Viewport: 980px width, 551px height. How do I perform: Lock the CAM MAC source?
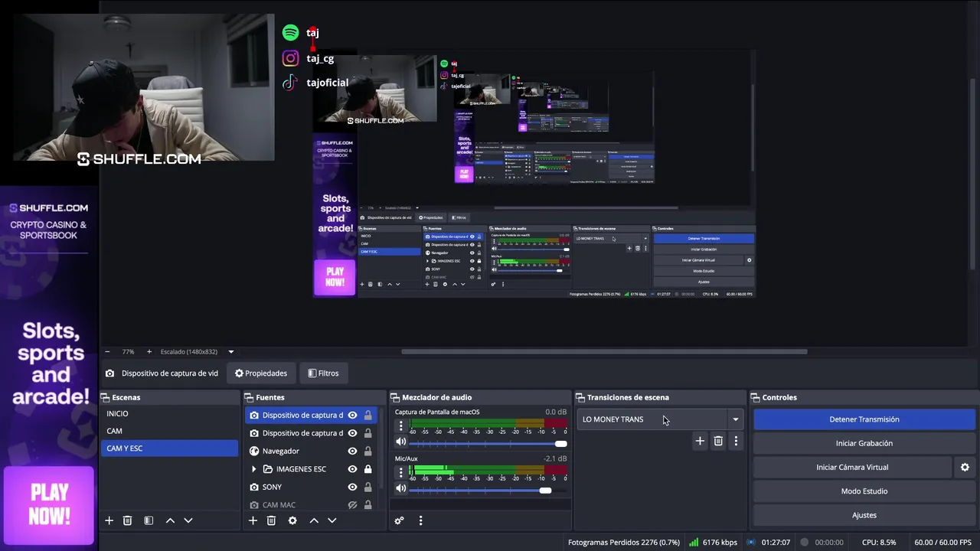[x=367, y=505]
